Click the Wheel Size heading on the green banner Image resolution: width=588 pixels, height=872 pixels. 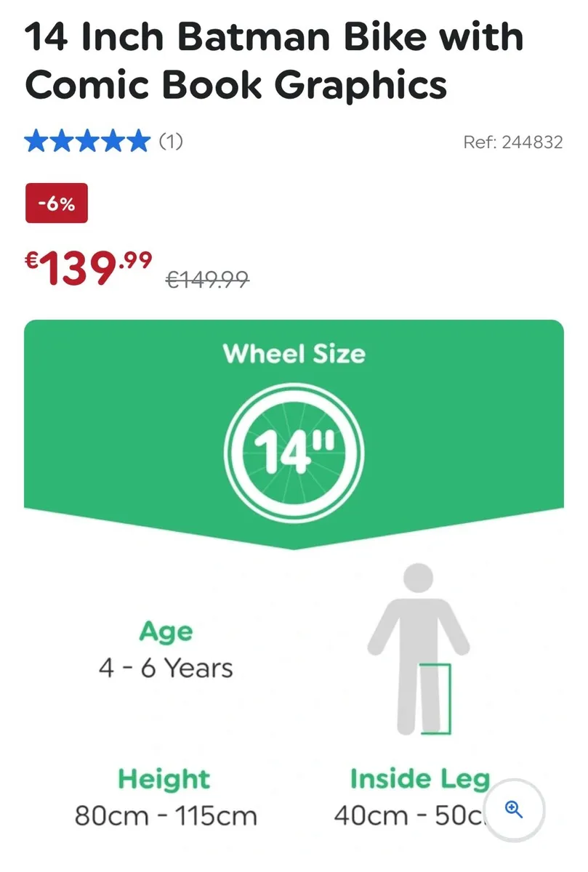pos(294,354)
